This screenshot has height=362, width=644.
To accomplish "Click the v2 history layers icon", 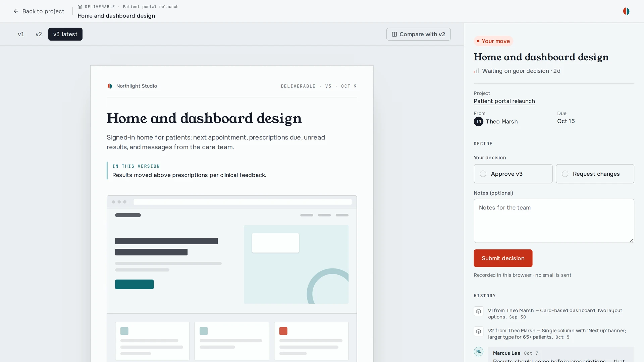I will [x=478, y=331].
